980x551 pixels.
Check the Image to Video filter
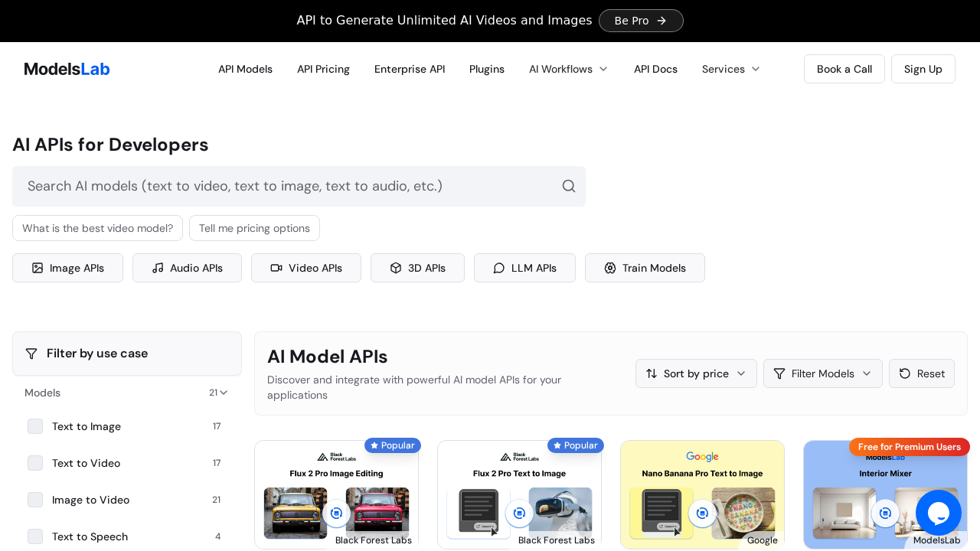click(x=35, y=500)
